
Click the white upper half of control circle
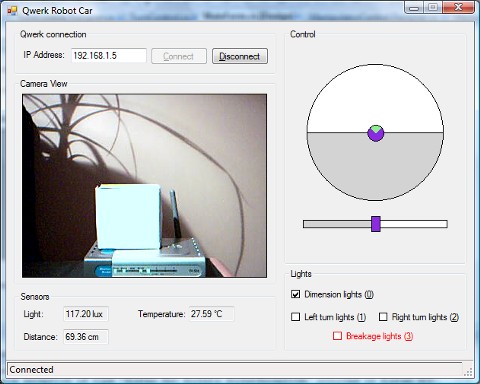click(x=375, y=99)
